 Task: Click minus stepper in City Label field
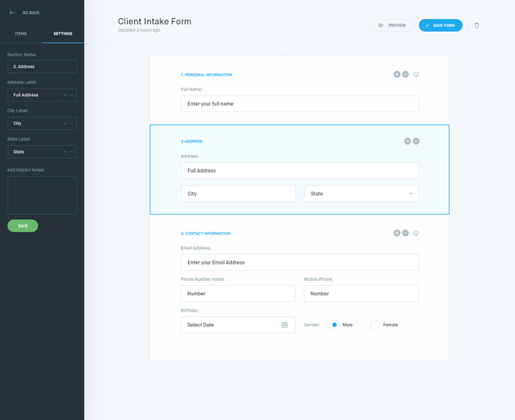pyautogui.click(x=71, y=124)
